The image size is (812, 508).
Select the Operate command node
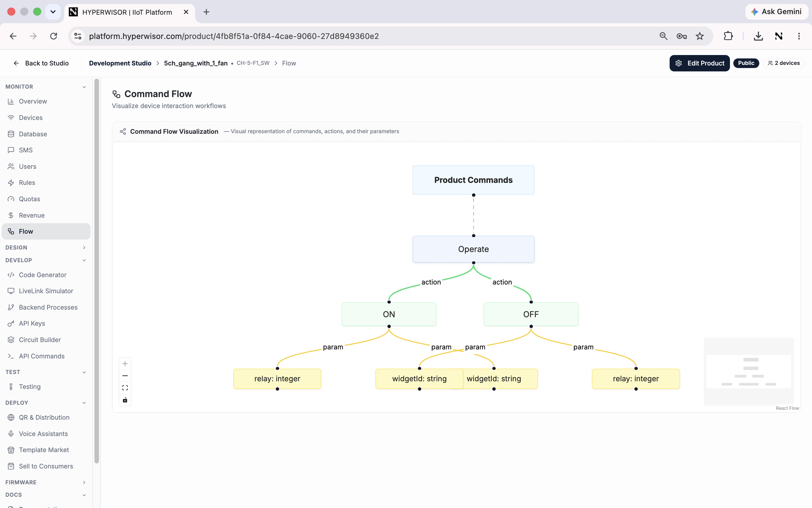pyautogui.click(x=473, y=249)
